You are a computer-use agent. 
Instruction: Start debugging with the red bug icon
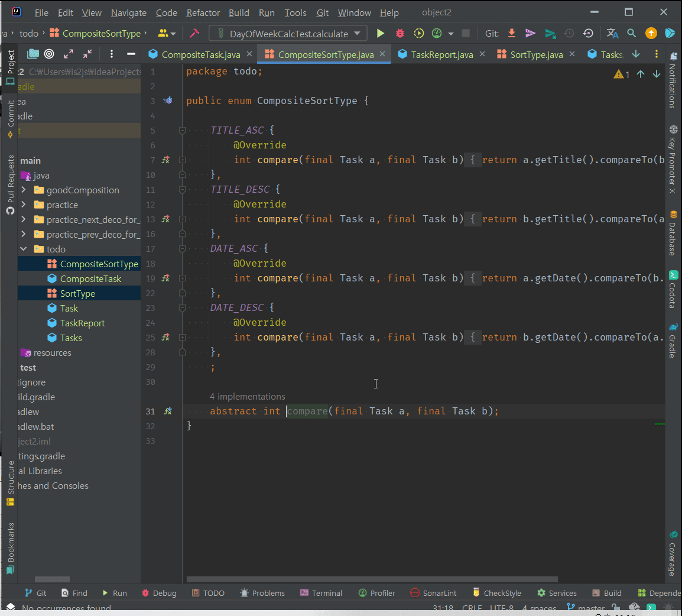400,34
